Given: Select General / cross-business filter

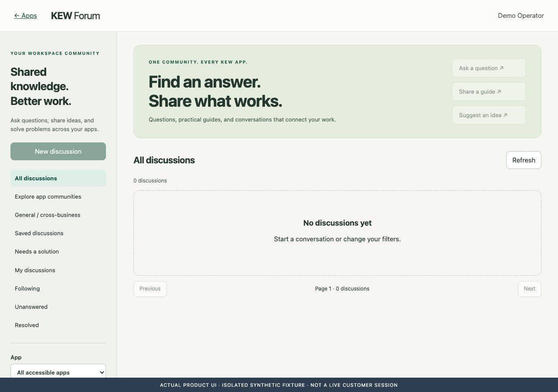Looking at the screenshot, I should point(58,215).
